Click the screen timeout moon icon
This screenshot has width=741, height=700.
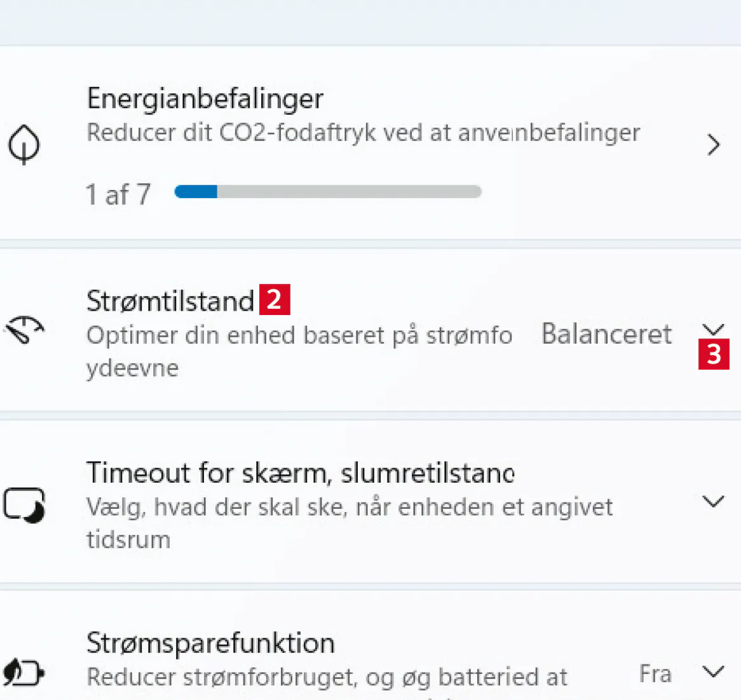coord(24,505)
